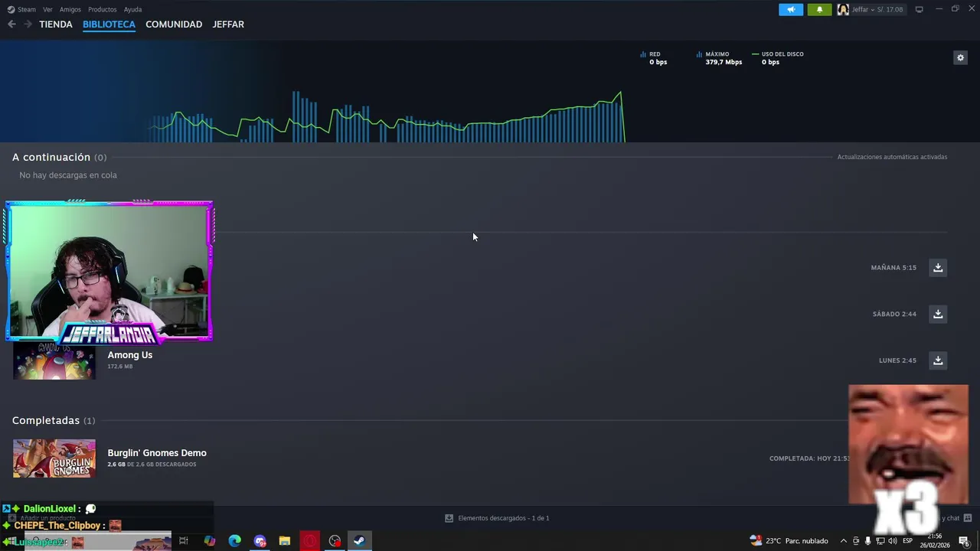The width and height of the screenshot is (980, 551).
Task: Open the Windows notification center
Action: click(964, 541)
